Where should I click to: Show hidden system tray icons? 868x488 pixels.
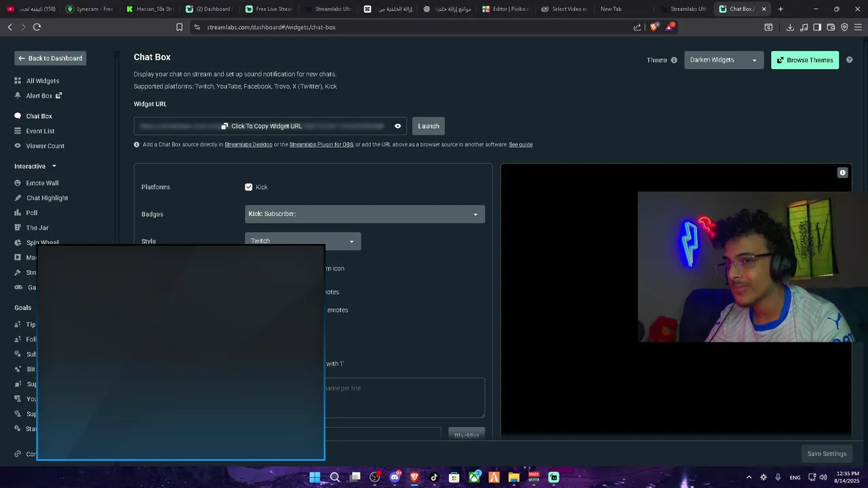pos(749,477)
